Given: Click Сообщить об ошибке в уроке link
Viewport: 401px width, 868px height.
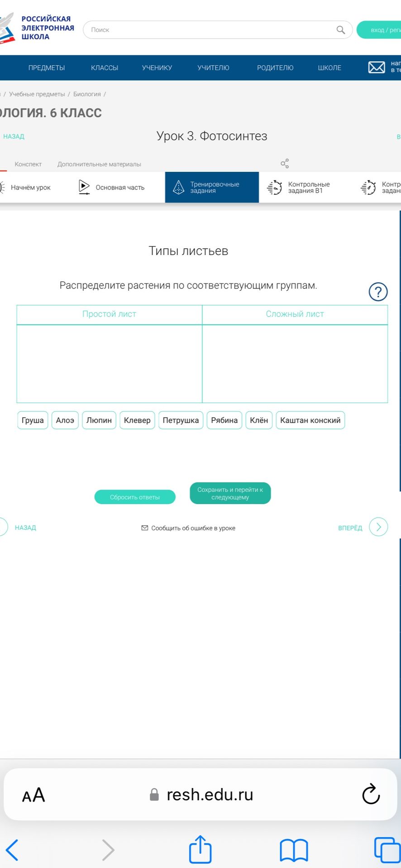Looking at the screenshot, I should (x=188, y=528).
